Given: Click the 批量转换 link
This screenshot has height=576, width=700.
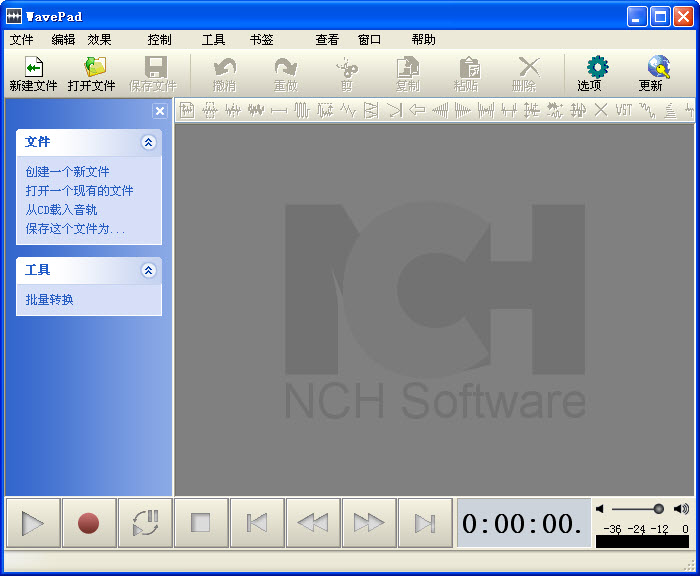Looking at the screenshot, I should [x=50, y=300].
